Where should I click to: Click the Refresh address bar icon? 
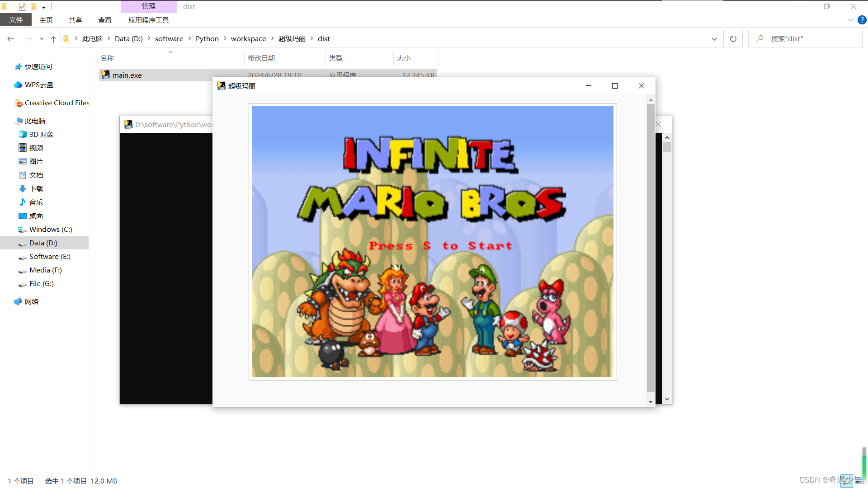click(733, 39)
